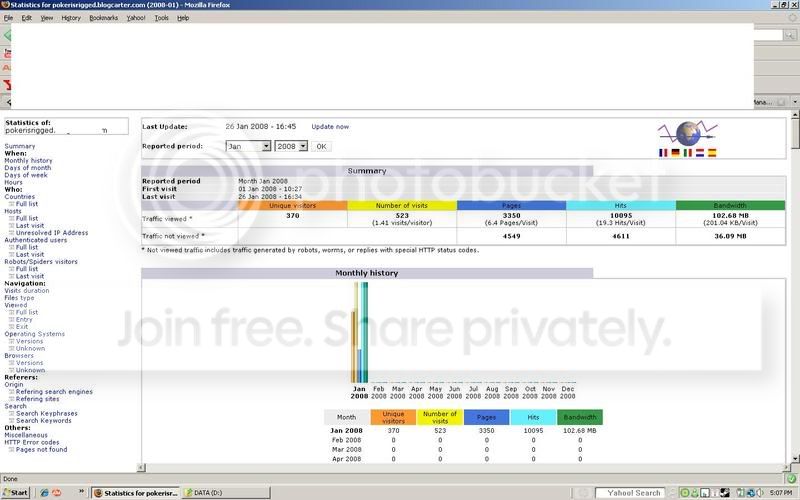Switch language using the Dutch flag icon
Screen dimensions: 800x500
(700, 153)
